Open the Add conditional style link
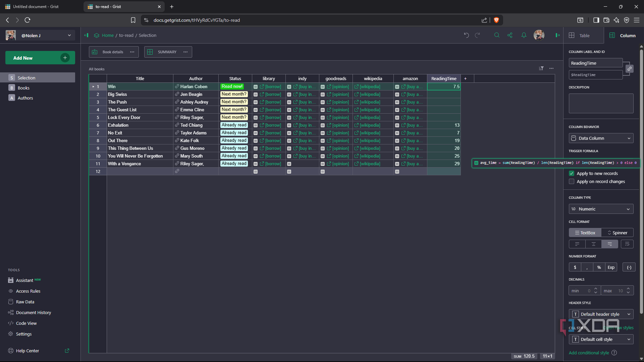This screenshot has height=362, width=644. [588, 353]
